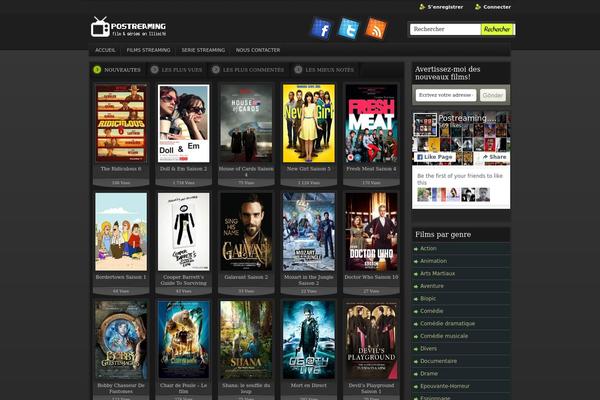
Task: Open the Serie Streaming menu item
Action: click(x=203, y=50)
